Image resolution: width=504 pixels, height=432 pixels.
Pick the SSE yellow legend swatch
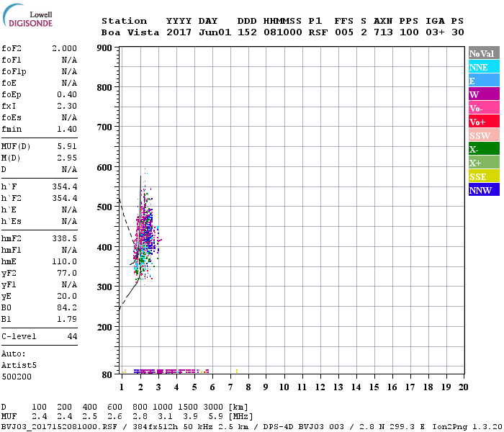[483, 176]
